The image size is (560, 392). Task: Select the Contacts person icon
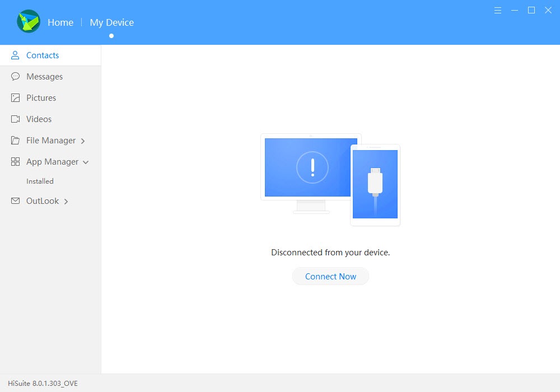[x=16, y=55]
